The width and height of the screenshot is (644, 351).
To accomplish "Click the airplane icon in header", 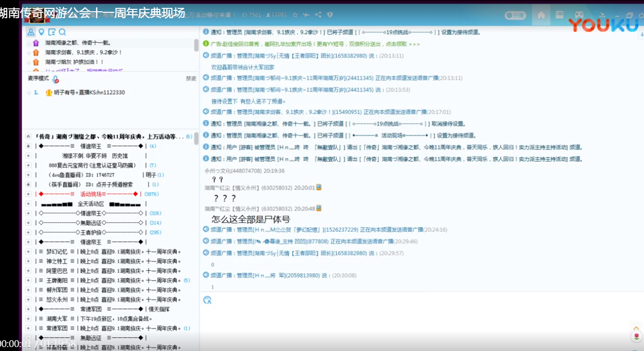I will (307, 15).
